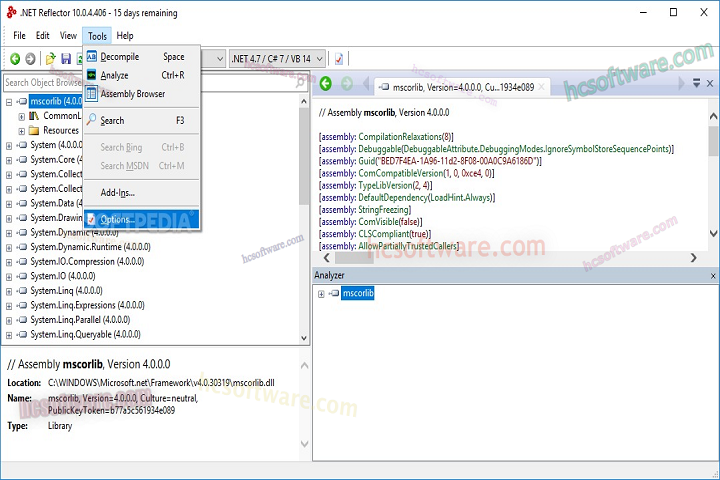Select System.IO (4.0.0.0) in tree

63,276
